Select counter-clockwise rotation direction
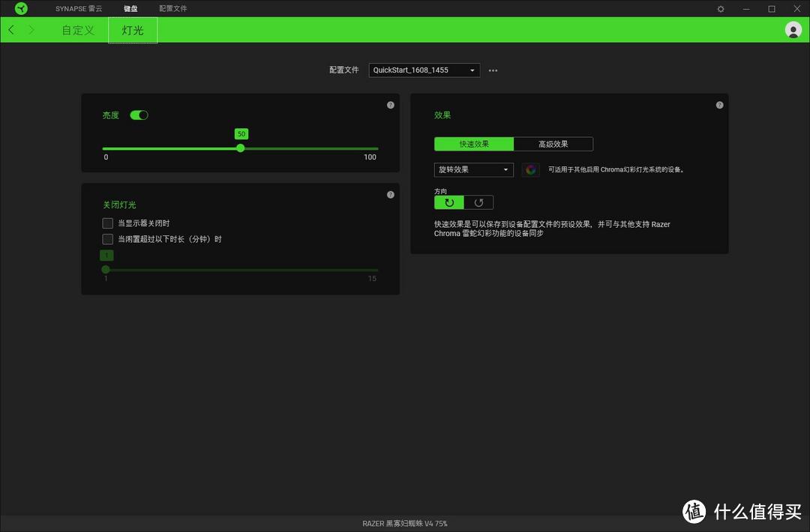 (478, 203)
